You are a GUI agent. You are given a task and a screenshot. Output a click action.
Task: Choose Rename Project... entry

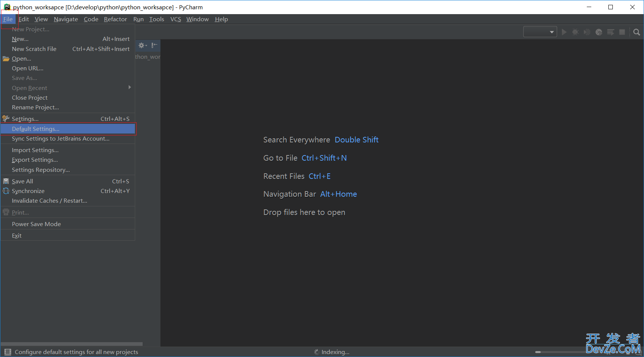[x=68, y=107]
